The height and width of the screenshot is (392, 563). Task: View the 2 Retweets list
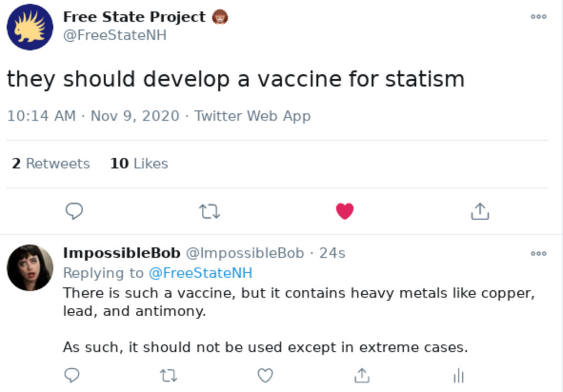click(x=51, y=163)
